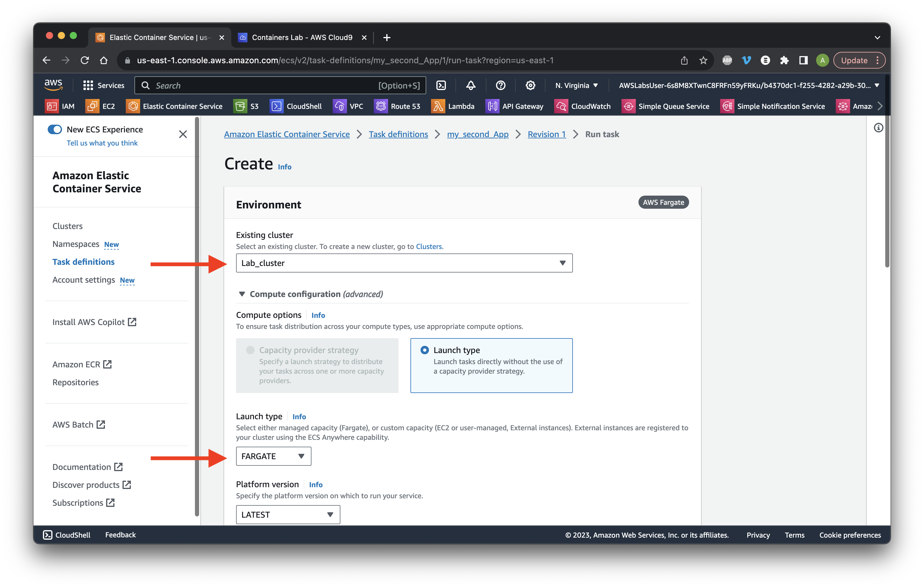
Task: Open API Gateway shortcut in favorites bar
Action: 514,106
